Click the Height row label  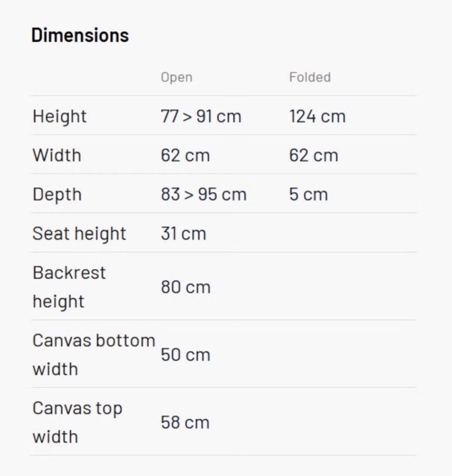click(x=60, y=117)
